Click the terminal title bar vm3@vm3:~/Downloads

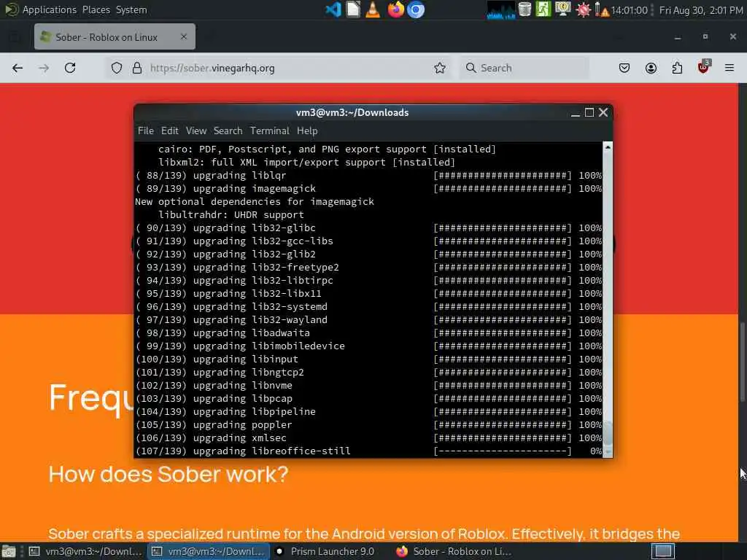352,112
